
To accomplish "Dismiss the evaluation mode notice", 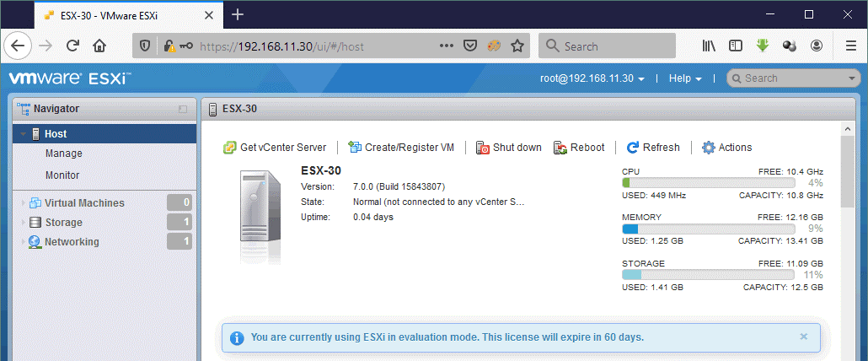I will tap(803, 337).
